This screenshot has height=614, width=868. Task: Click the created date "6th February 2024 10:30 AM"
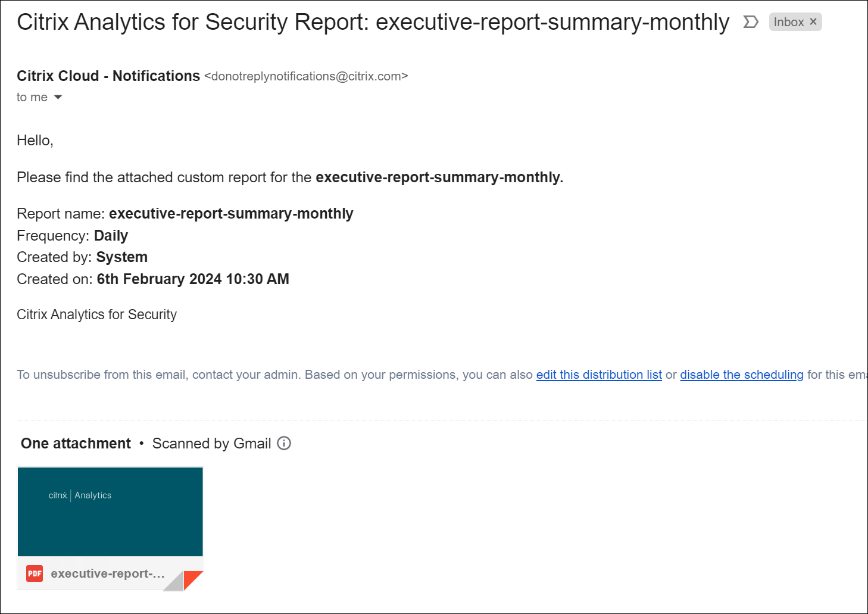pyautogui.click(x=193, y=279)
